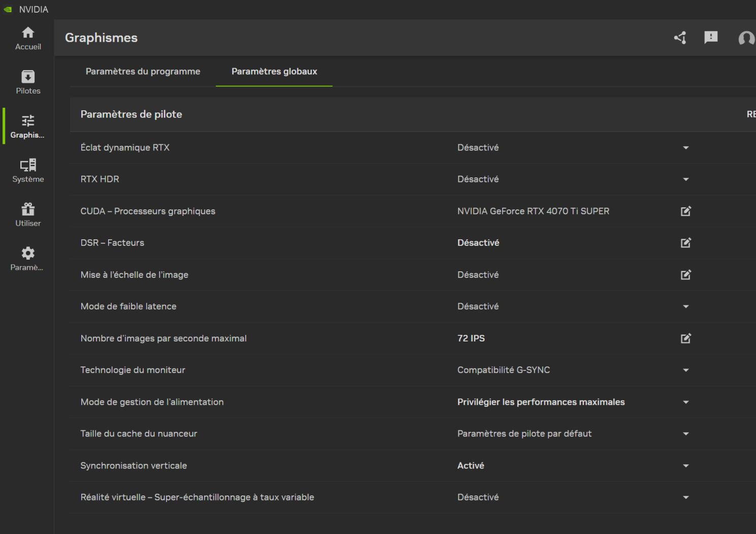Disable Synchronisation verticale
This screenshot has width=756, height=534.
coord(685,465)
